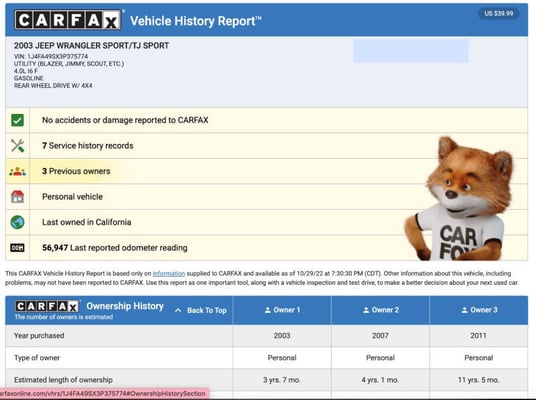Click the Owner 2 person icon
The width and height of the screenshot is (536, 400).
click(366, 310)
